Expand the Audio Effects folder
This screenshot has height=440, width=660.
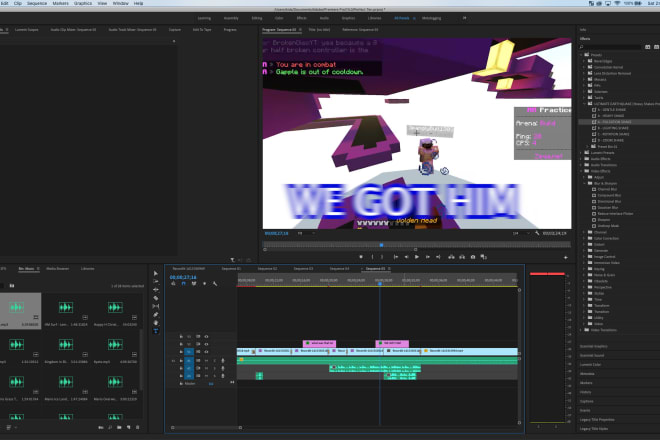click(582, 159)
